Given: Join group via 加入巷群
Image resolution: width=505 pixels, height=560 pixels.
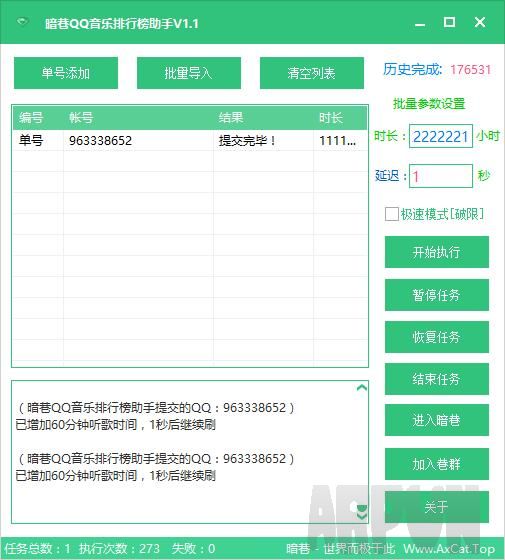Looking at the screenshot, I should [x=436, y=464].
